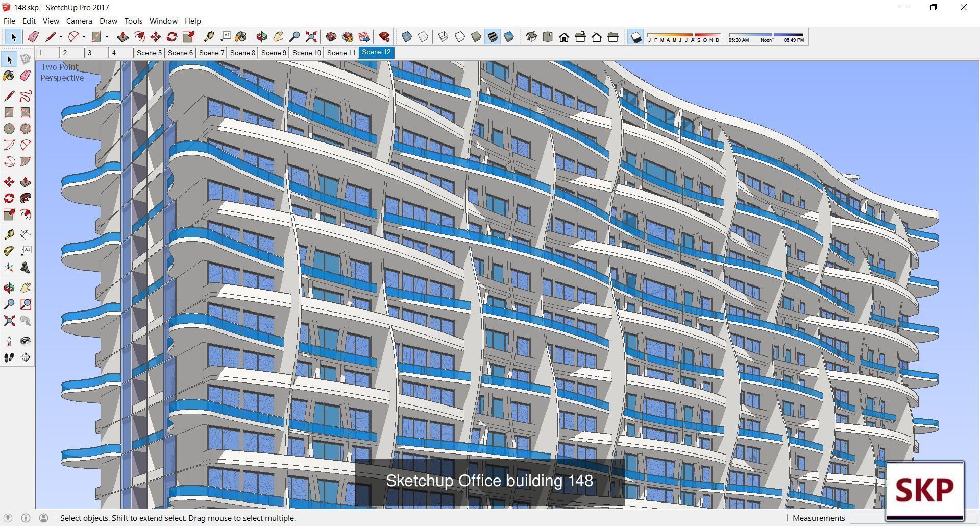Screen dimensions: 980x526
Task: Select the 3D Text tool
Action: 26,268
